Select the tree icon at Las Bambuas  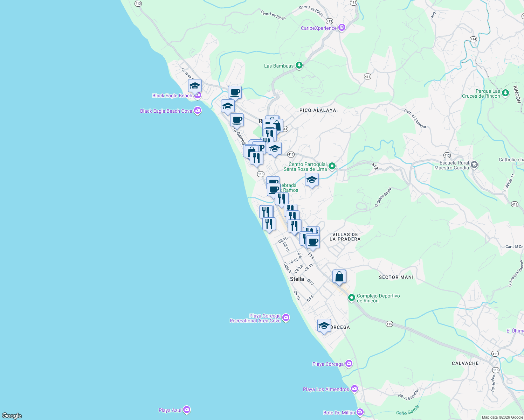point(298,65)
